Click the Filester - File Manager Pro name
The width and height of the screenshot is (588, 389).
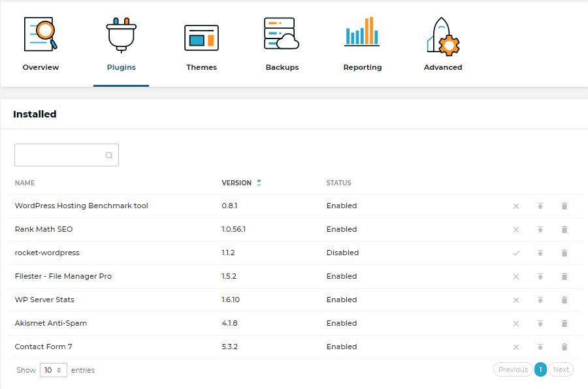tap(63, 276)
